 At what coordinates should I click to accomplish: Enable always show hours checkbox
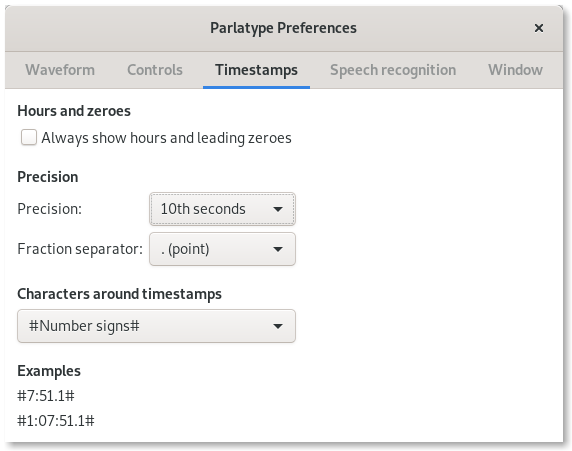click(x=29, y=138)
